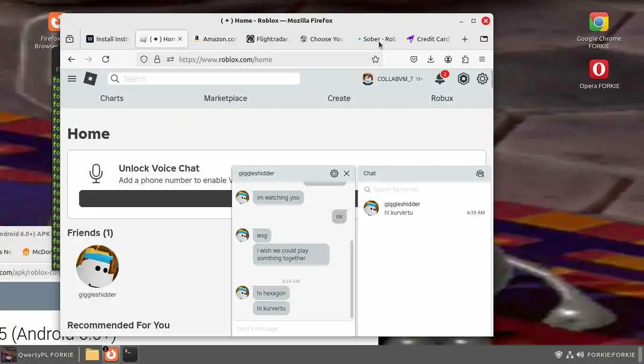Click the Roblox logo icon
This screenshot has width=644, height=364.
click(90, 79)
